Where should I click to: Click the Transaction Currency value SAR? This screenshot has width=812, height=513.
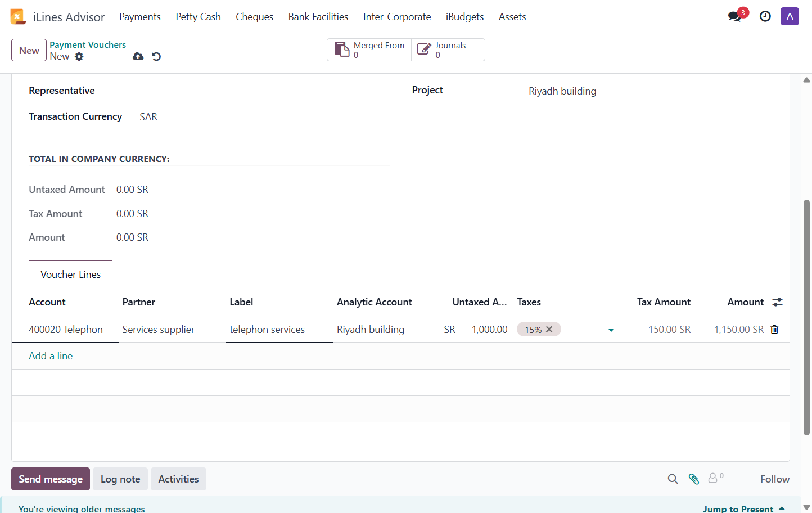[x=148, y=116]
